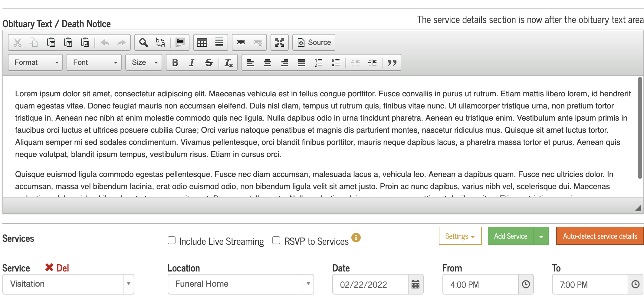Image resolution: width=644 pixels, height=303 pixels.
Task: Enable Include Live Streaming checkbox
Action: click(172, 241)
